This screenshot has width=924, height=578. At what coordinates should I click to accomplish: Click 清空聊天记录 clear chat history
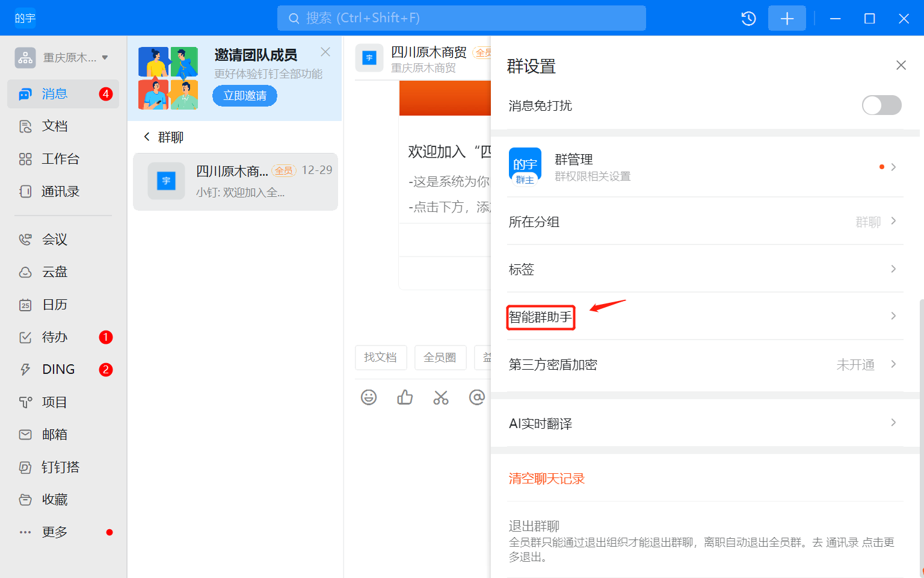pyautogui.click(x=546, y=479)
